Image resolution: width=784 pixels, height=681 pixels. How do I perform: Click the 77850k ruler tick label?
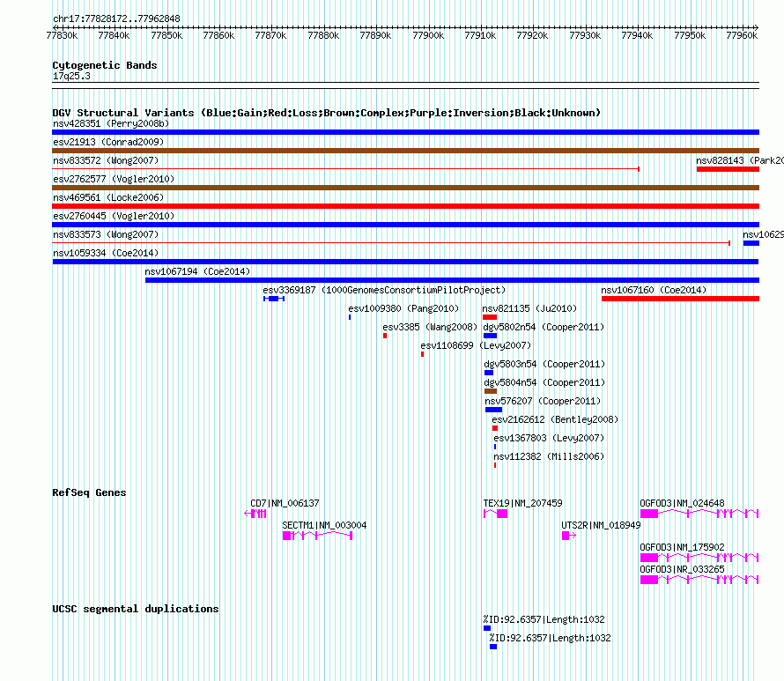[166, 35]
